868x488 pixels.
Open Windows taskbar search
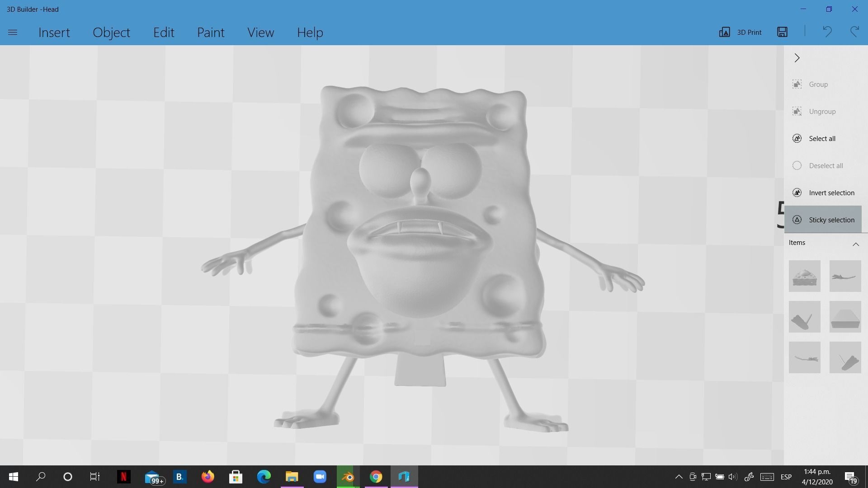point(41,477)
